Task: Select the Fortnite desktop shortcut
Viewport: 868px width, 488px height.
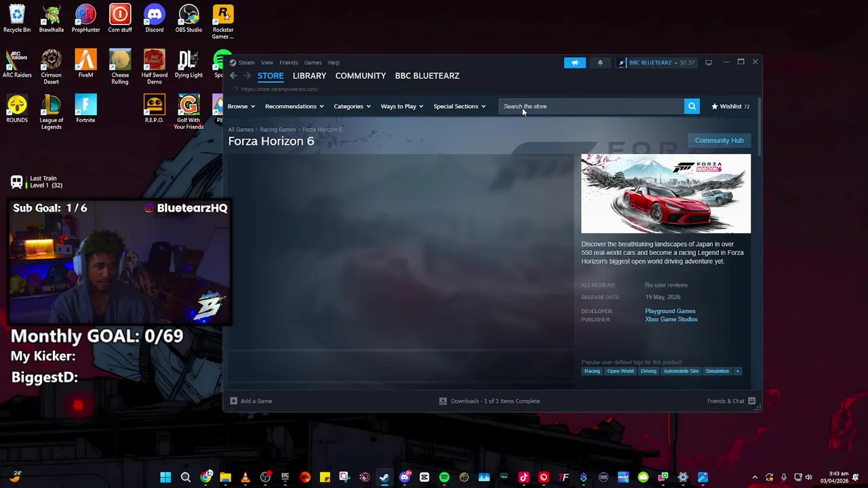Action: (x=85, y=108)
